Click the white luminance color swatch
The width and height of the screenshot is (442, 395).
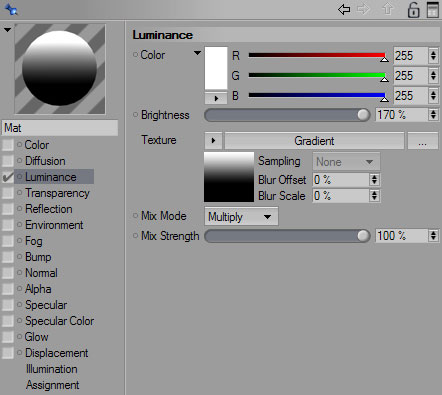click(216, 68)
